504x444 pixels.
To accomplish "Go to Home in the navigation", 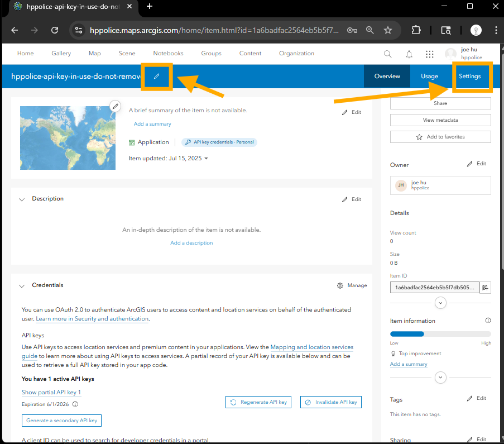I will (25, 54).
